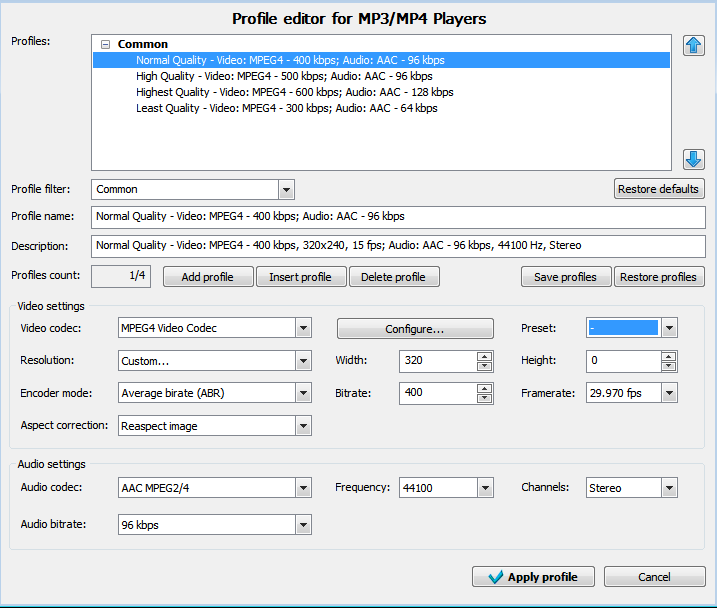Focus the Profile name text field
Screen dimensions: 717x608
tap(398, 217)
